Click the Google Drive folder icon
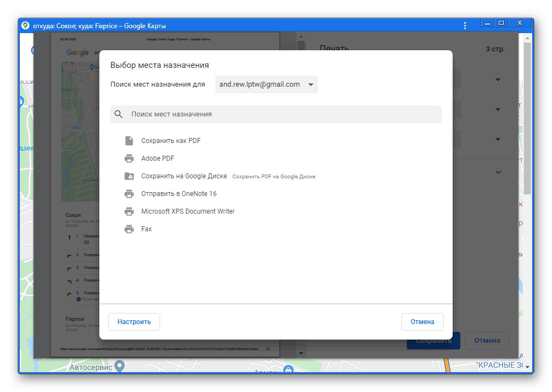Image resolution: width=552 pixels, height=392 pixels. (129, 176)
